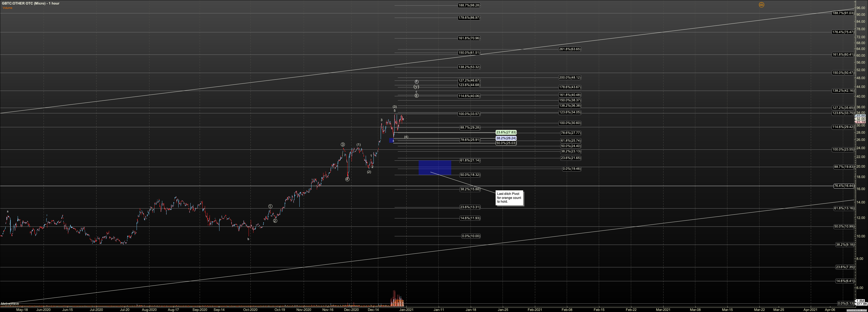Click the circled 2 wave label in October

(275, 221)
